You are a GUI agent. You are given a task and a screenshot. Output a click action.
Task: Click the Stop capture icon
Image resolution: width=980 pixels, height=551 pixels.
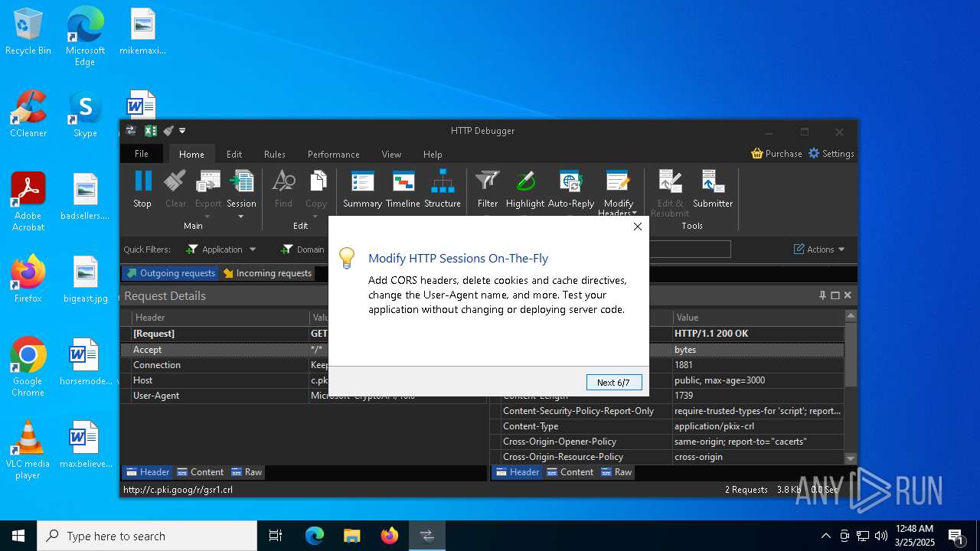(142, 181)
